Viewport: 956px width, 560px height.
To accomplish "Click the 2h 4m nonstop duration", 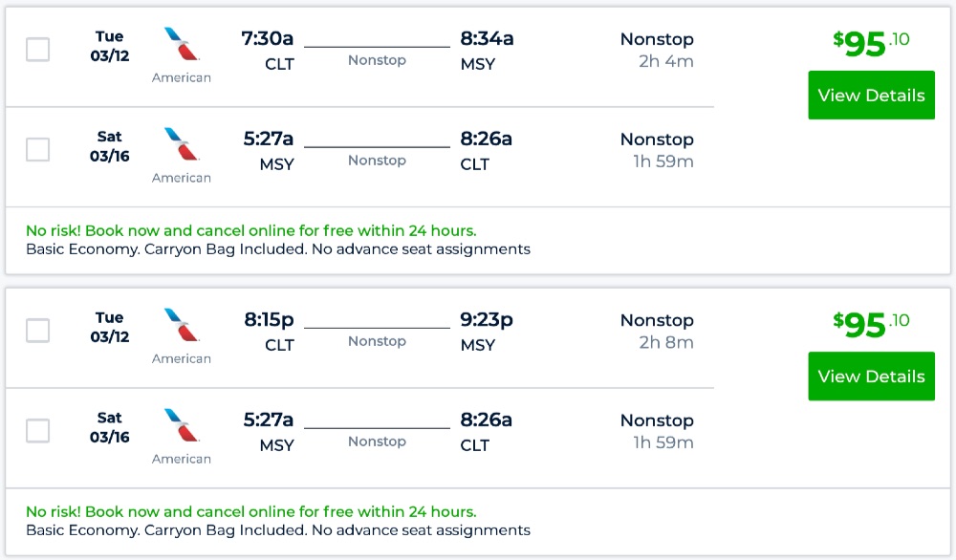I will coord(665,62).
